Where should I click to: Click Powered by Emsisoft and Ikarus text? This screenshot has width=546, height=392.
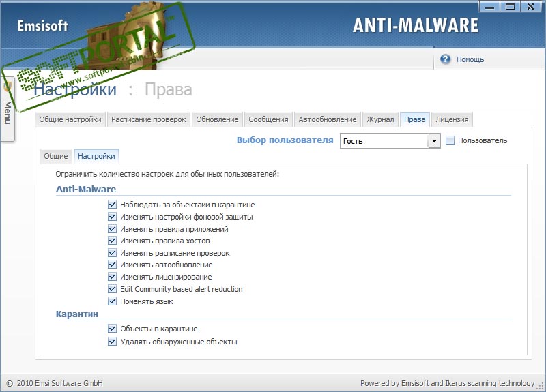click(x=448, y=383)
